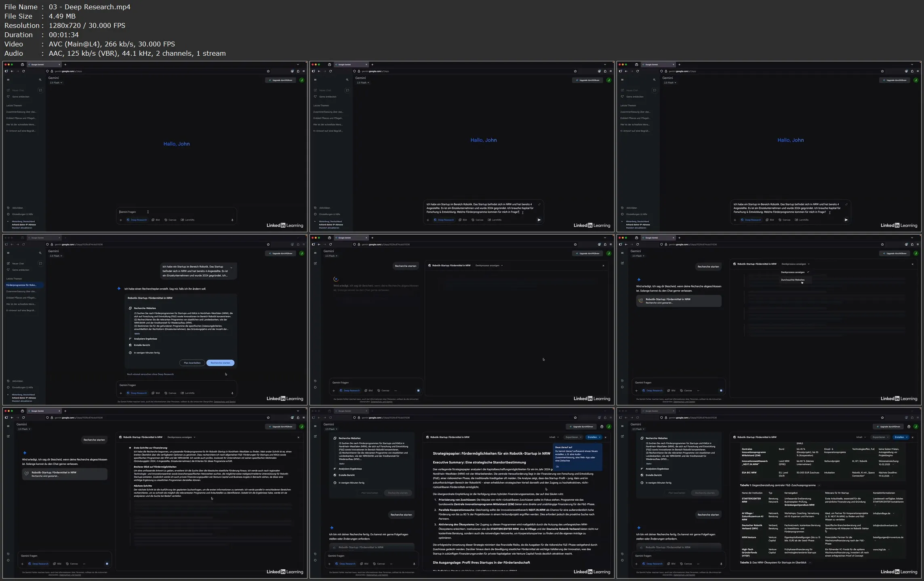
Task: Select Durchsuchte Websites in the open menu
Action: [x=792, y=280]
